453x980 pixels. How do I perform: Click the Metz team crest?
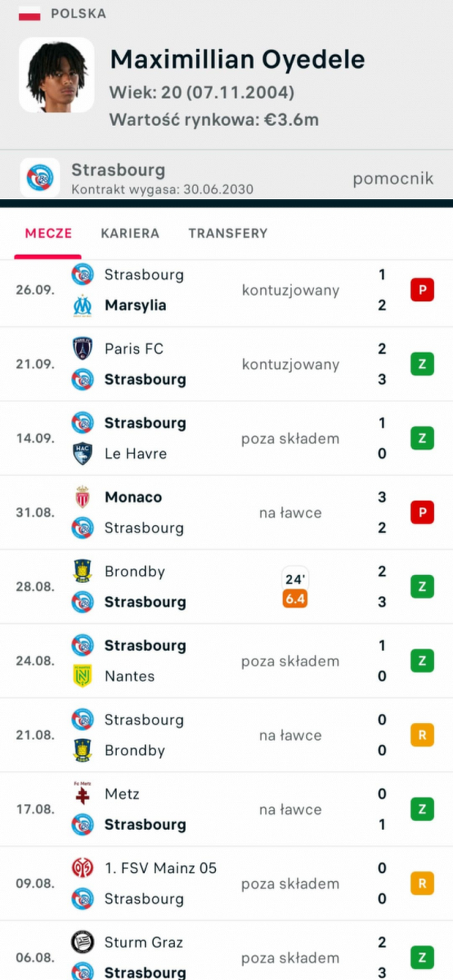point(82,794)
